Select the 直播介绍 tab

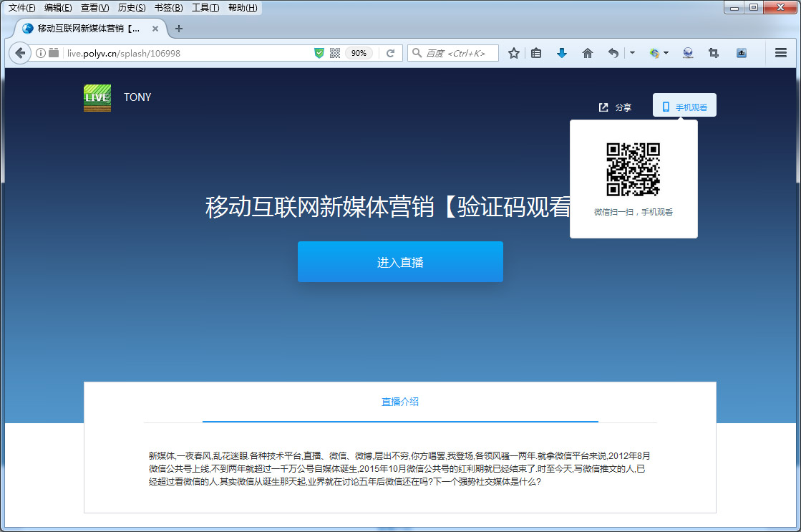(x=399, y=401)
